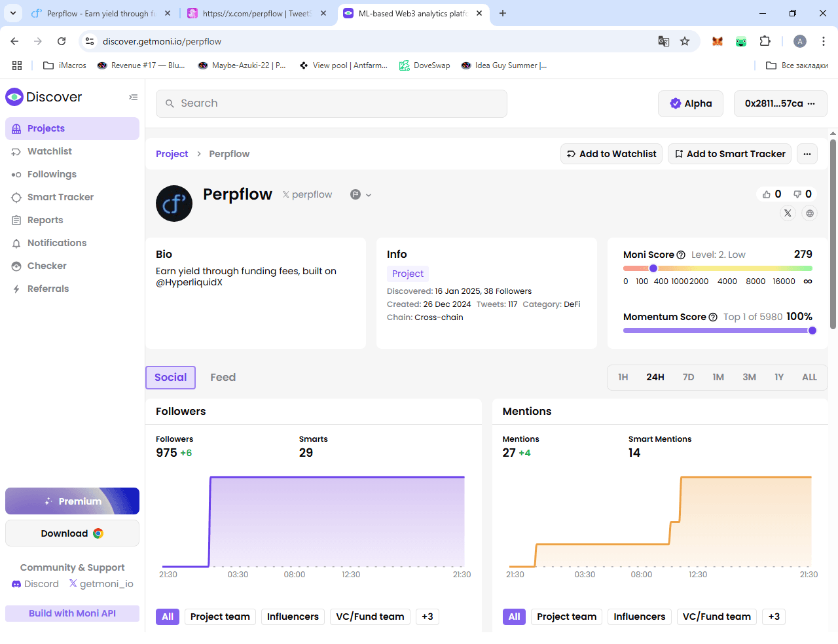Select the 24H time range
Screen dimensions: 838x644
pyautogui.click(x=655, y=377)
